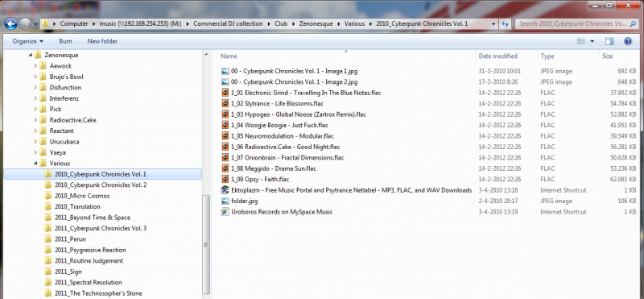Click the New folder button

pyautogui.click(x=102, y=41)
